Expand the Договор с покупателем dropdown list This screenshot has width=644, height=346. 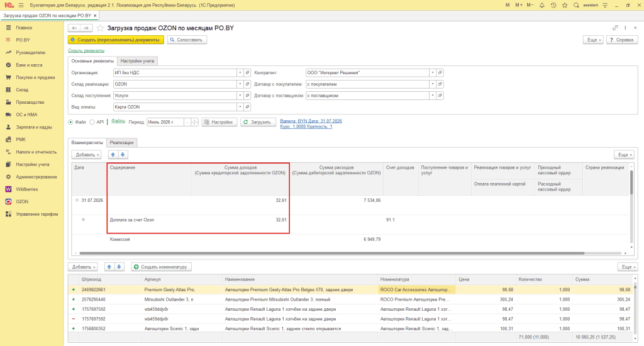433,84
